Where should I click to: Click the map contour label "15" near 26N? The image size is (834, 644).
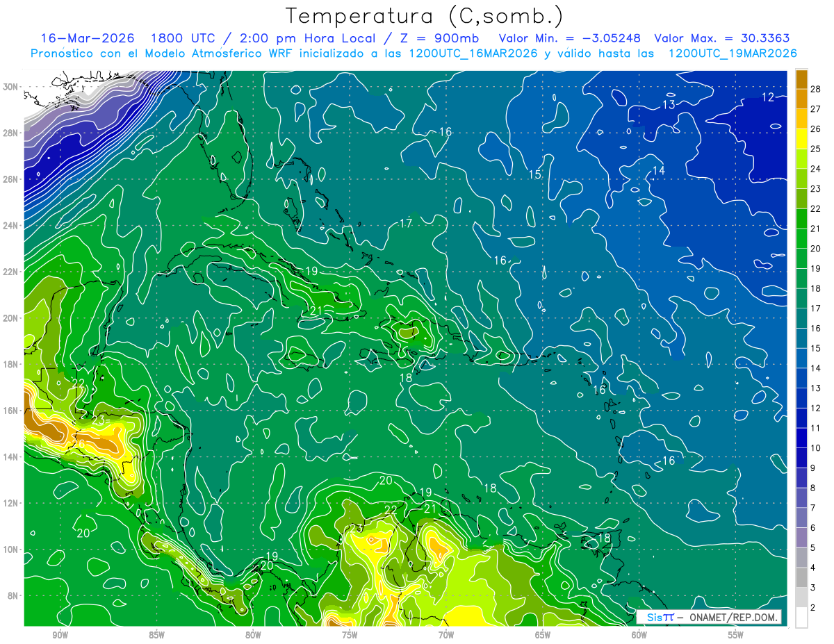coord(534,174)
